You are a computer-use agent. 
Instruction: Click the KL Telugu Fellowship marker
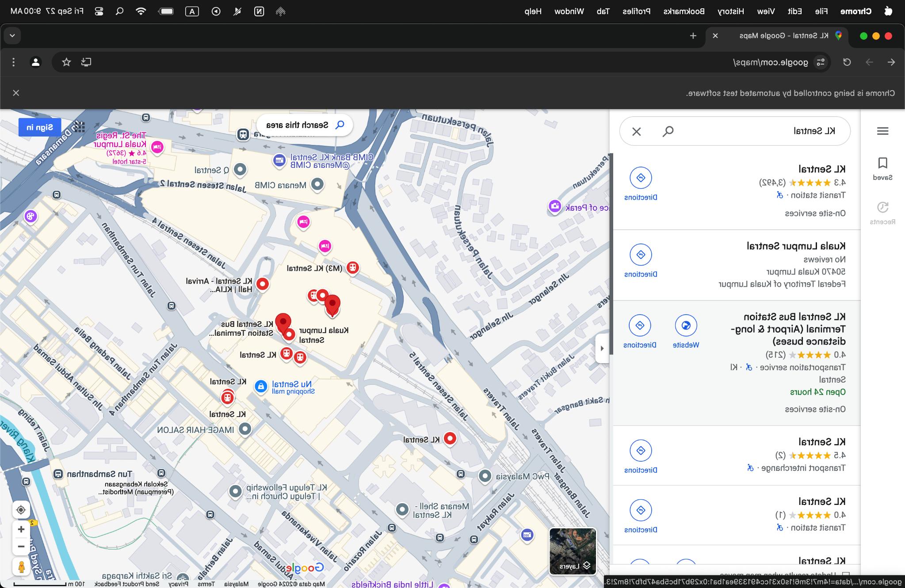(235, 491)
